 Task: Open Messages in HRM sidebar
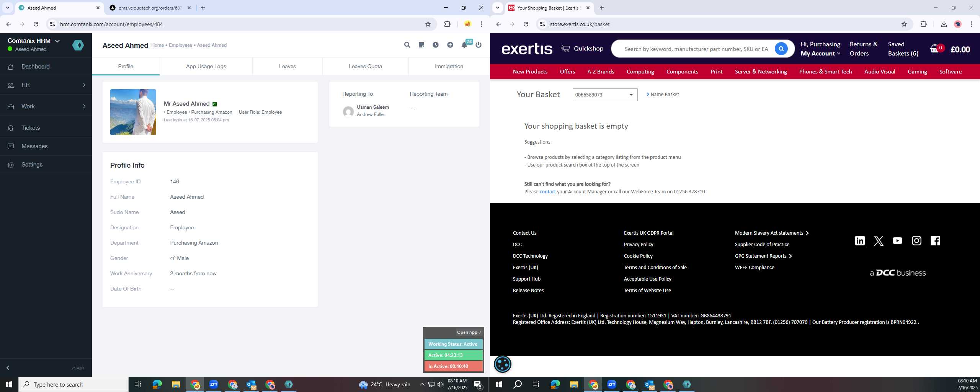click(x=46, y=146)
